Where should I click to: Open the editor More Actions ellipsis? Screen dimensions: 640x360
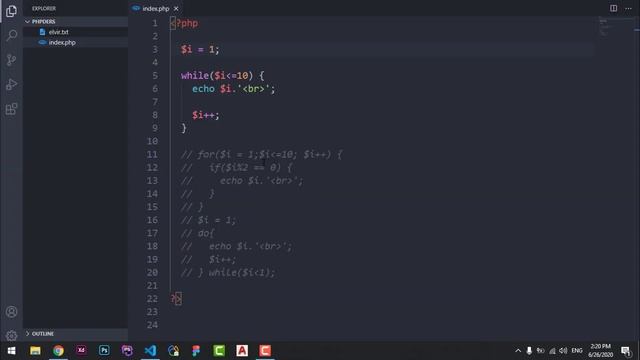628,8
